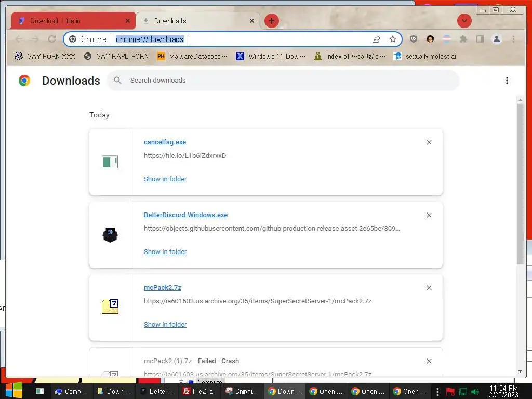Open Windows 11 Dow... bookmark
This screenshot has height=399, width=532.
pos(271,56)
